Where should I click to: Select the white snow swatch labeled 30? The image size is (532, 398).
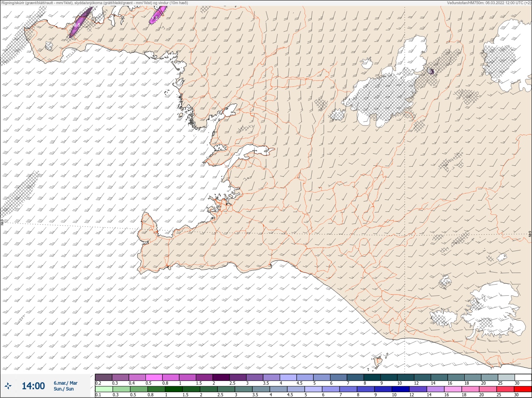522,377
